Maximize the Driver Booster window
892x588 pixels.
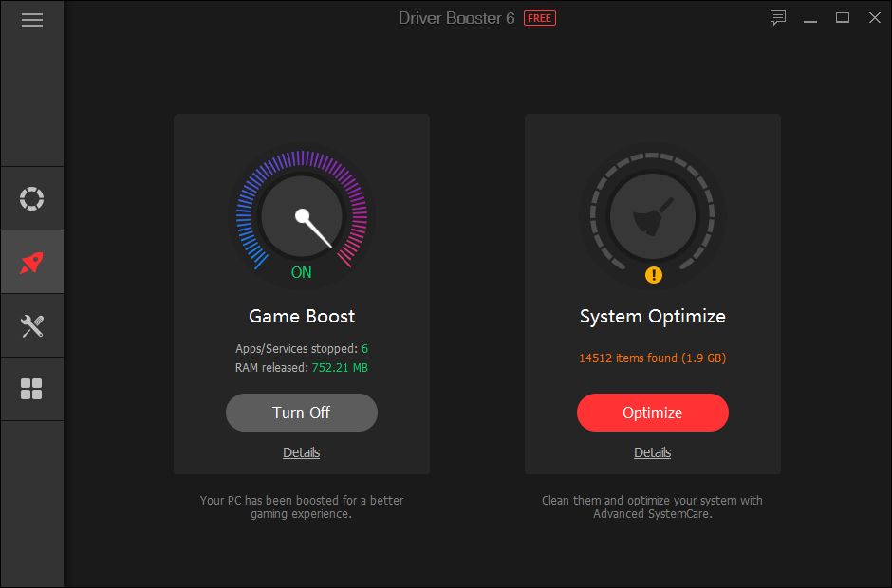coord(843,18)
